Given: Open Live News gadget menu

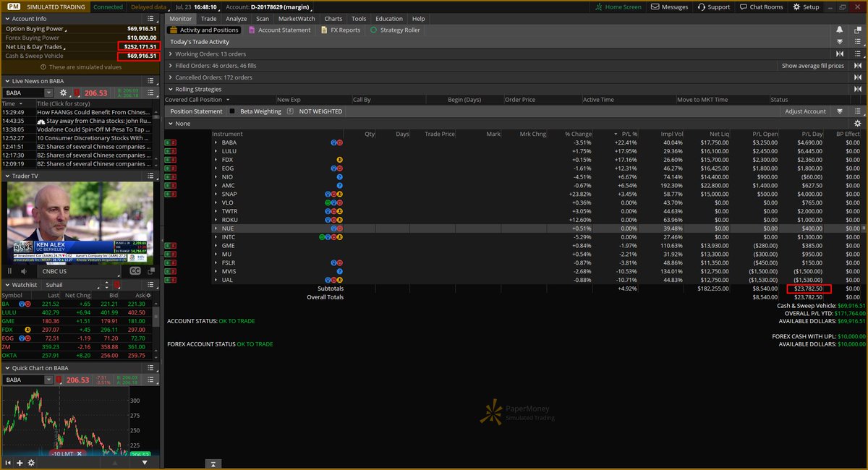Looking at the screenshot, I should (151, 80).
